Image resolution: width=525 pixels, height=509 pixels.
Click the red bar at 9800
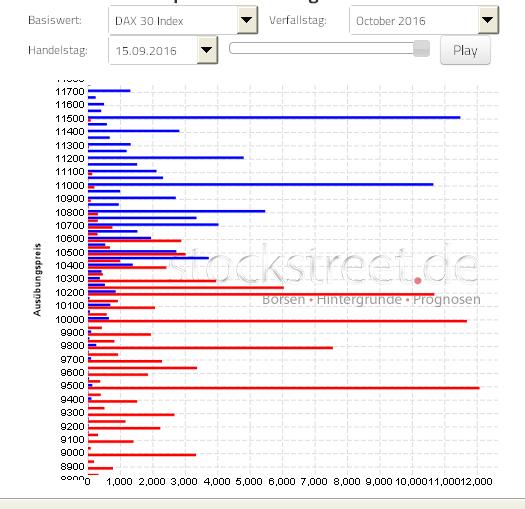210,348
